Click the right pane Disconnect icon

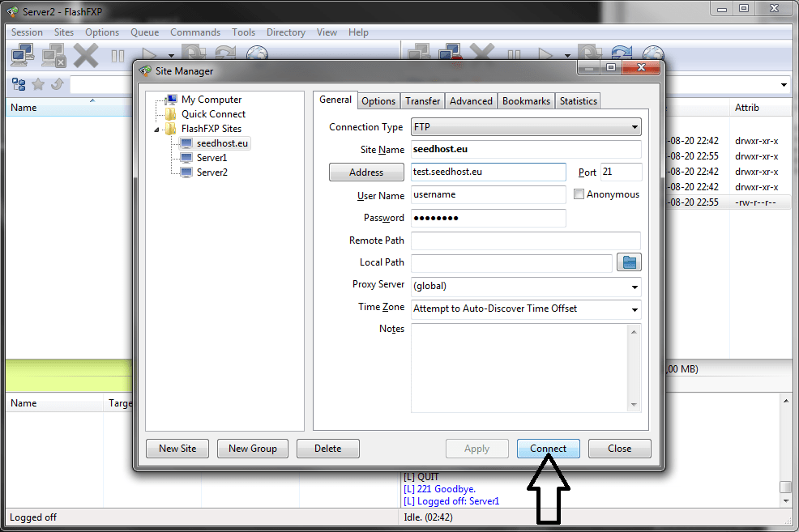(x=451, y=53)
